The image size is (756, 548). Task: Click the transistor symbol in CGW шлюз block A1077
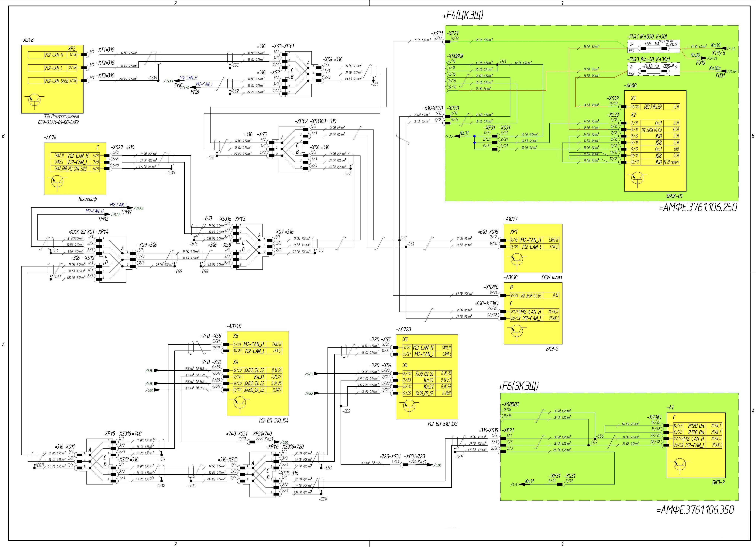517,260
